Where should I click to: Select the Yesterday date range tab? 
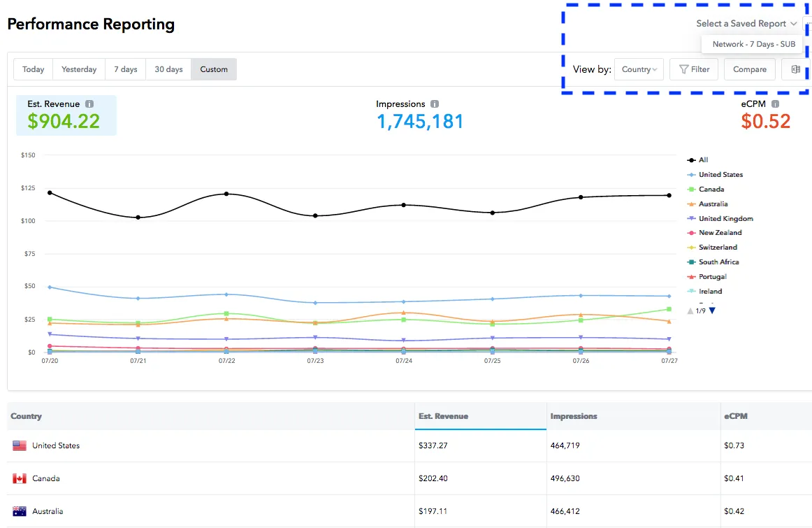click(x=78, y=69)
